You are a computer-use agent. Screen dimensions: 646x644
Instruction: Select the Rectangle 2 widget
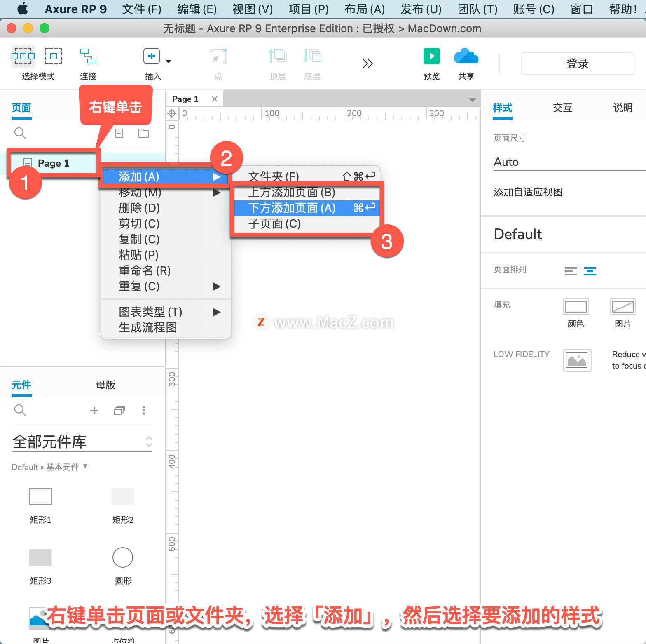[x=123, y=496]
